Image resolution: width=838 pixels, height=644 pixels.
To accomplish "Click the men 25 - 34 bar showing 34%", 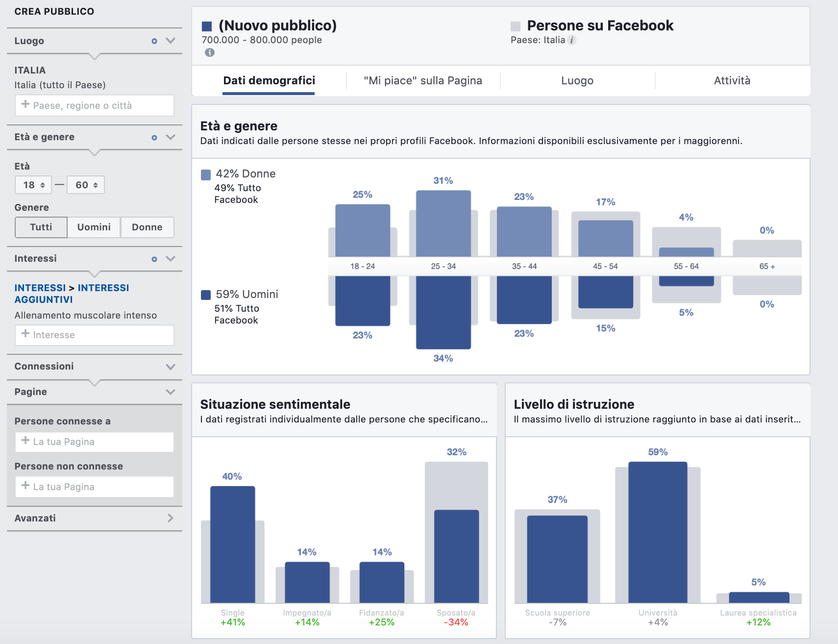I will coord(444,312).
